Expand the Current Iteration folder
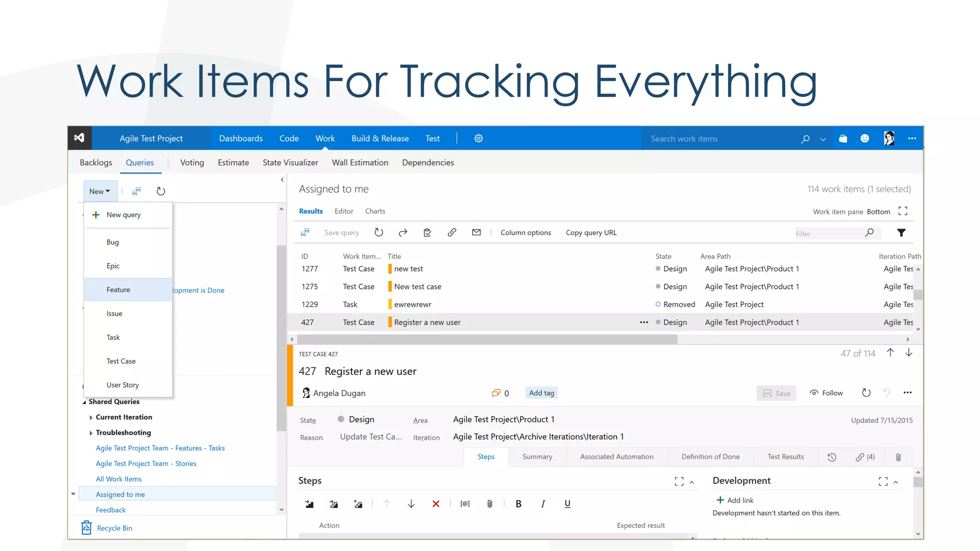Screen dimensions: 980x551 [91, 418]
